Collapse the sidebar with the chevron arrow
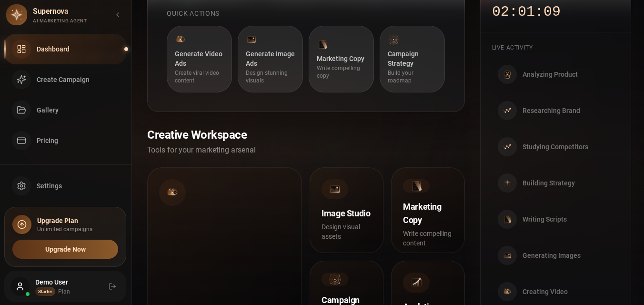644x305 pixels. [x=118, y=15]
